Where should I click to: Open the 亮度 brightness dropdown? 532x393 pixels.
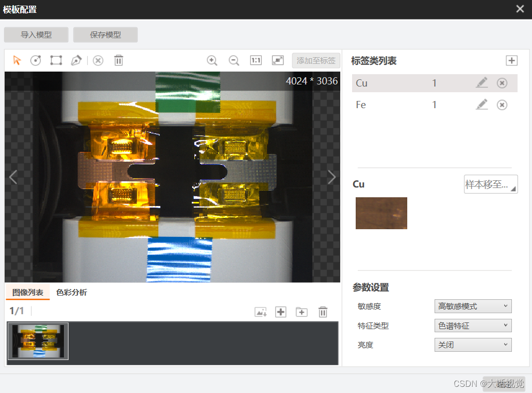click(x=472, y=344)
